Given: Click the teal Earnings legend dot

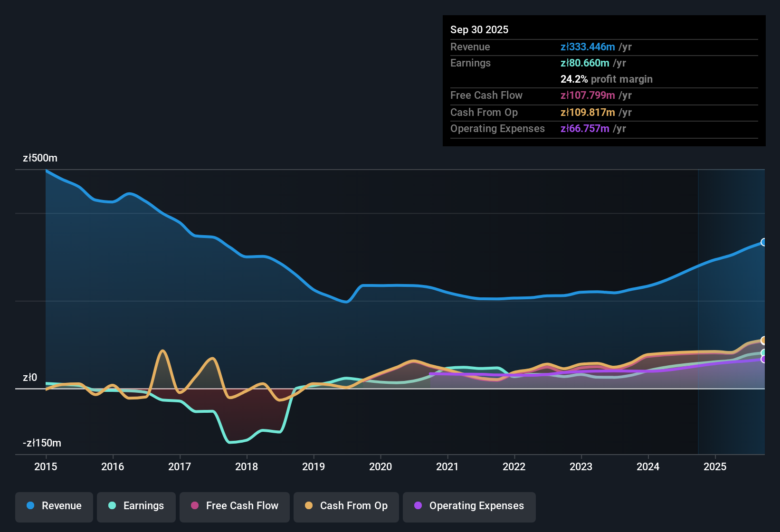Looking at the screenshot, I should [x=112, y=506].
